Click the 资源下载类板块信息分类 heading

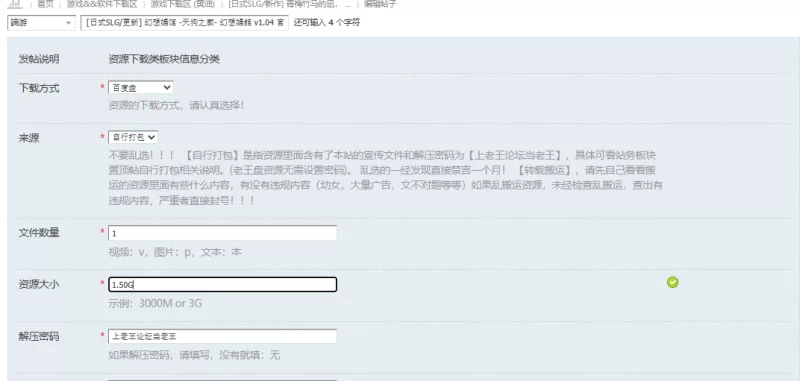click(x=164, y=59)
